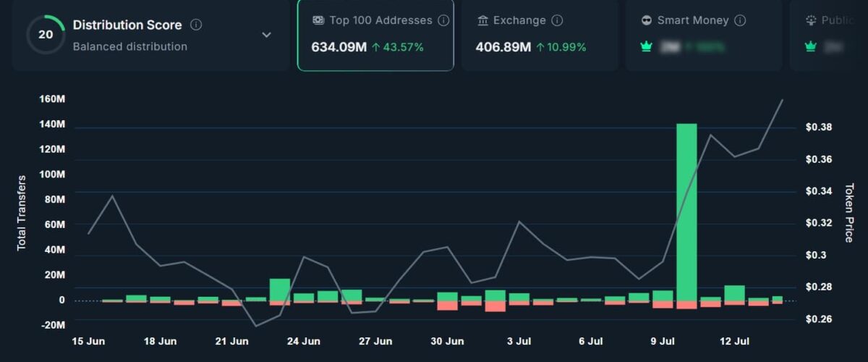
Task: Click the 634.09M holdings value
Action: coord(339,48)
